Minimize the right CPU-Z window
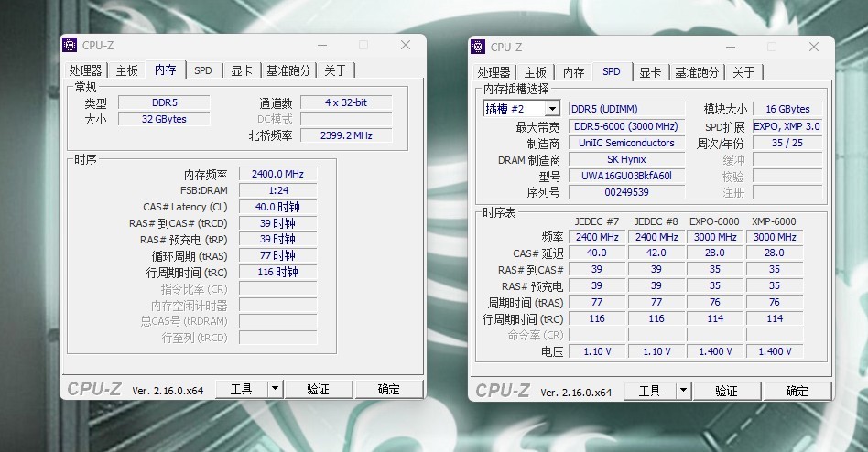Screen dimensions: 868x452 [x=731, y=47]
